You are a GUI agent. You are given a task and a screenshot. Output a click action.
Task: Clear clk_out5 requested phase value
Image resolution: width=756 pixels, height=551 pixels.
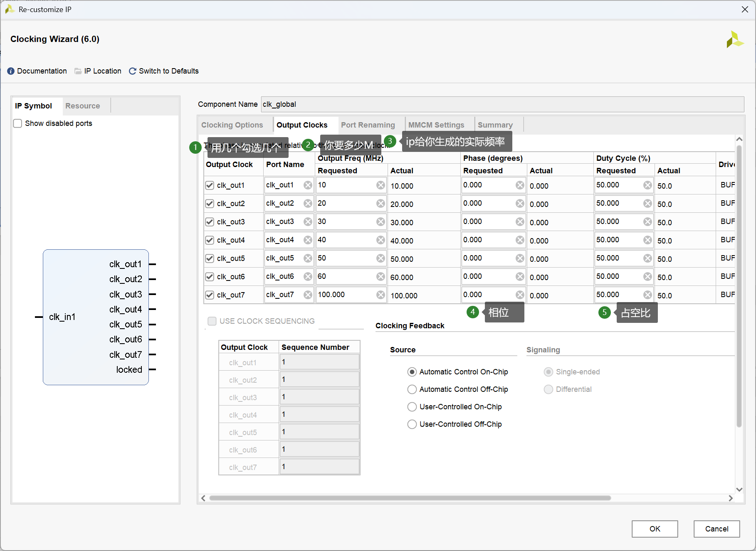click(520, 258)
